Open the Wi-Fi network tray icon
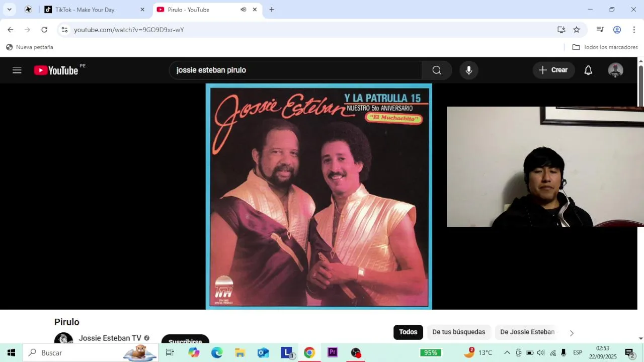This screenshot has height=362, width=644. click(553, 353)
